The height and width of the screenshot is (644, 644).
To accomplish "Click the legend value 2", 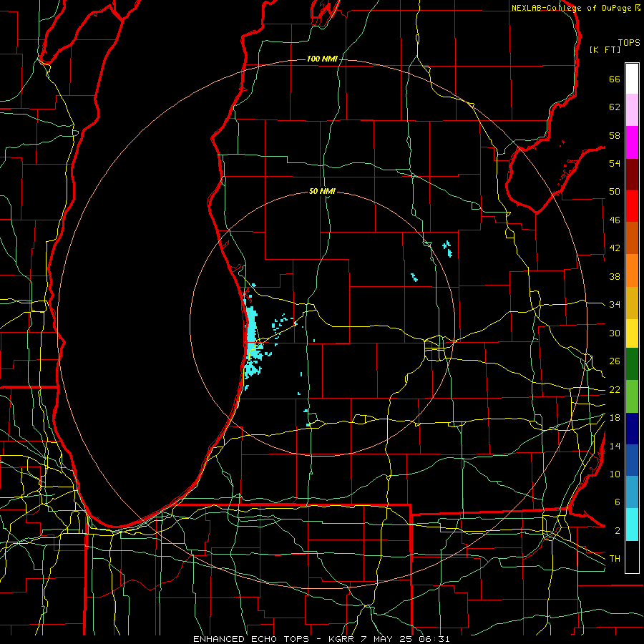I will coord(617,531).
